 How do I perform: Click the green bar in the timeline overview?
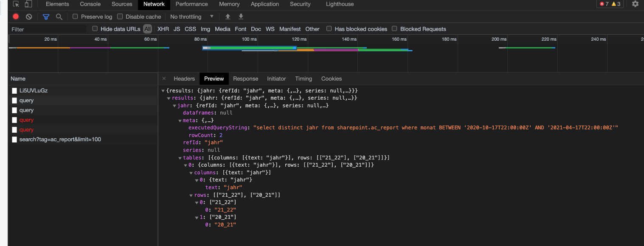click(x=136, y=48)
